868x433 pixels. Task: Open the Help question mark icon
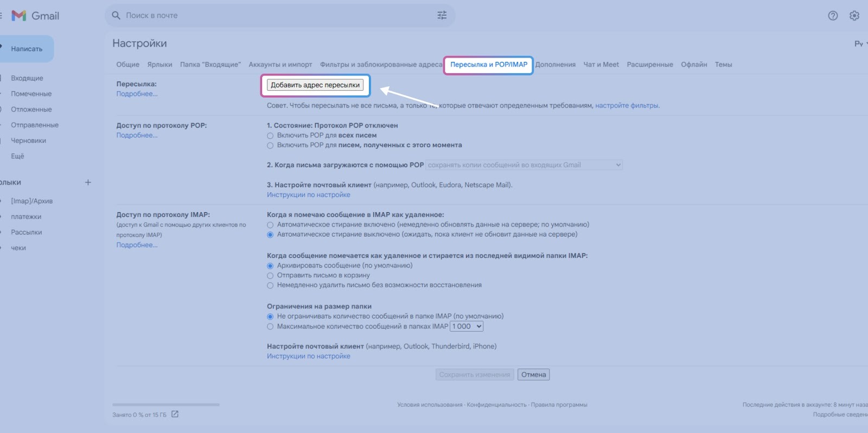833,16
